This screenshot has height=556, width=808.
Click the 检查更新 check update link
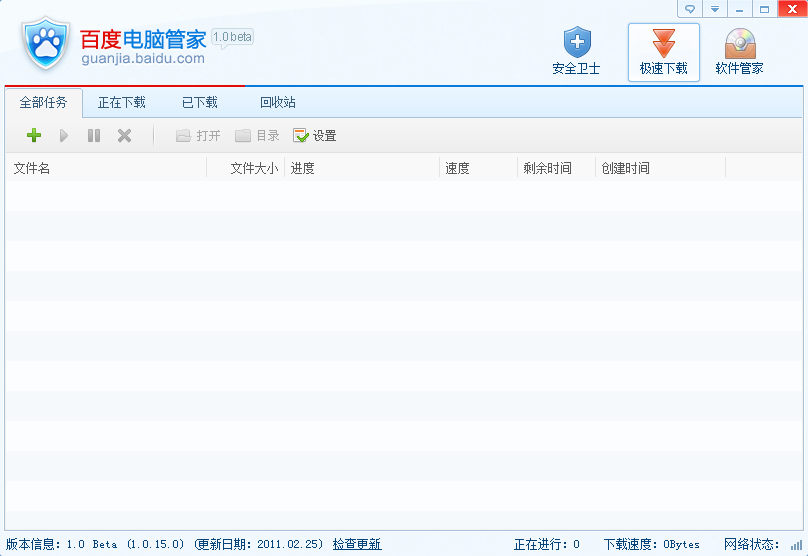coord(357,544)
